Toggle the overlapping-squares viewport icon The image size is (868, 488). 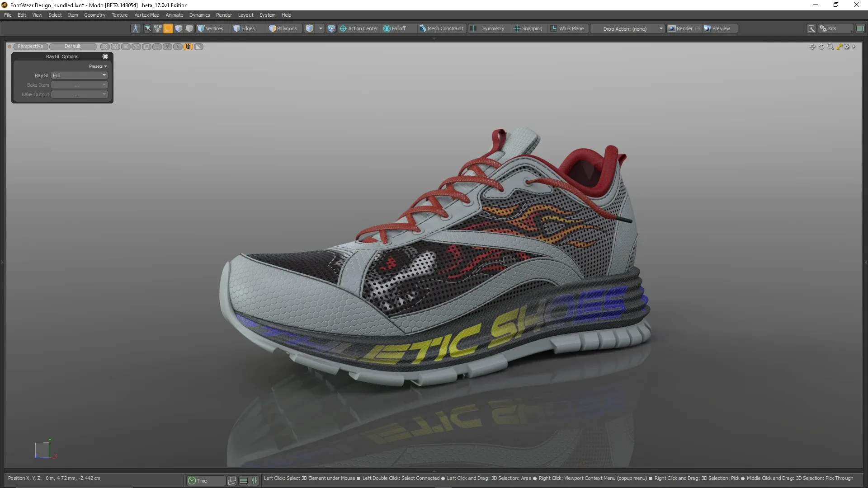[x=146, y=47]
